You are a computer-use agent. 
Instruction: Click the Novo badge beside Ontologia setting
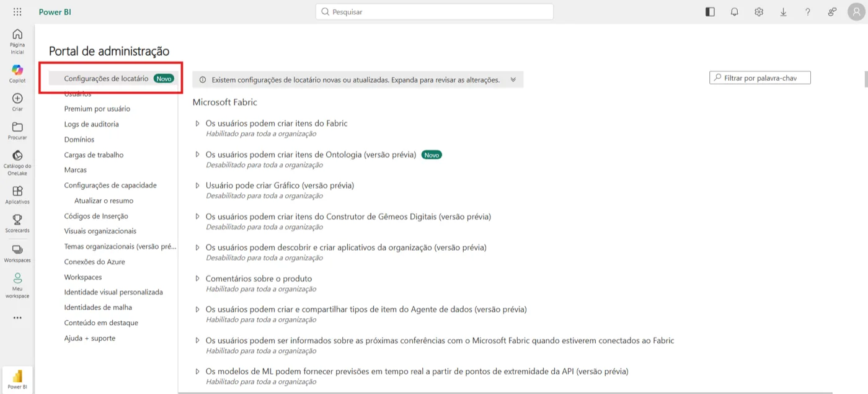point(432,155)
